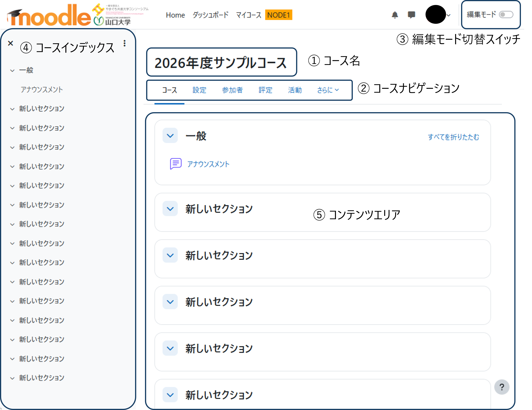Close the course index with the X
This screenshot has width=532, height=410.
tap(10, 43)
